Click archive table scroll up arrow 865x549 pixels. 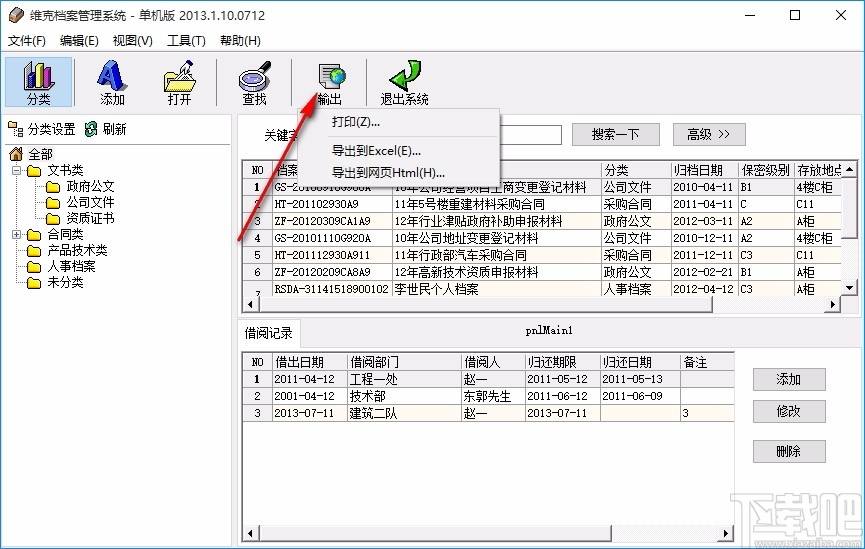point(850,169)
